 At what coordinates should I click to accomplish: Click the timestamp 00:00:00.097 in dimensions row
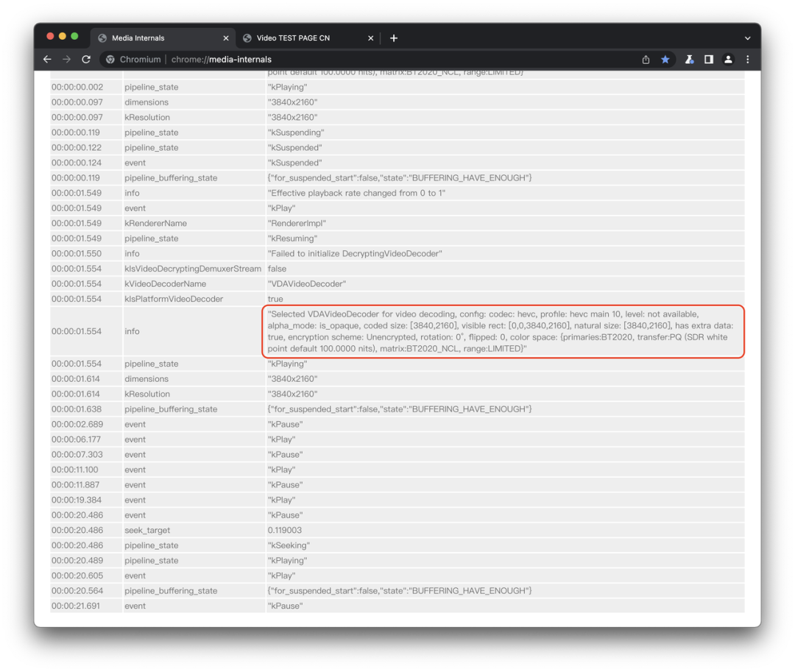tap(77, 102)
